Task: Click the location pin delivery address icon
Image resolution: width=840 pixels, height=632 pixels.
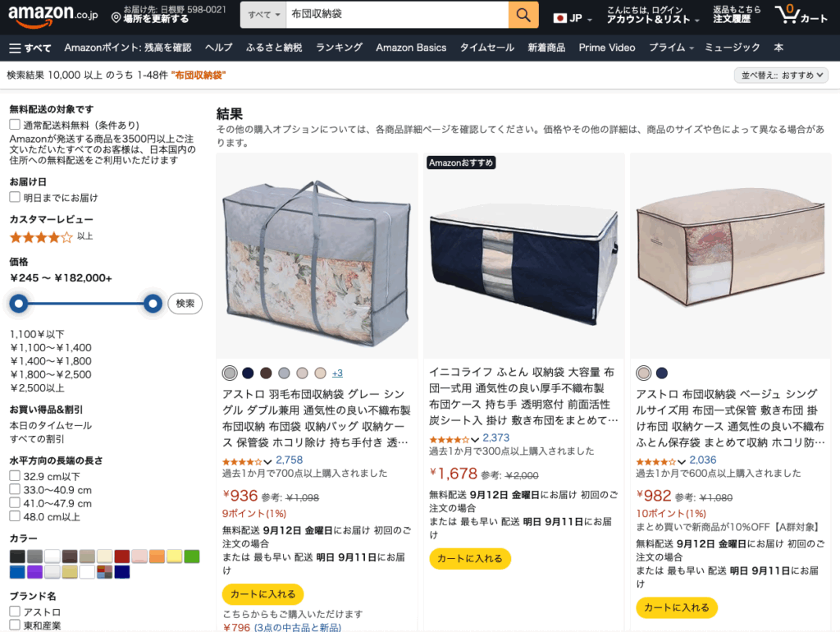Action: 116,18
